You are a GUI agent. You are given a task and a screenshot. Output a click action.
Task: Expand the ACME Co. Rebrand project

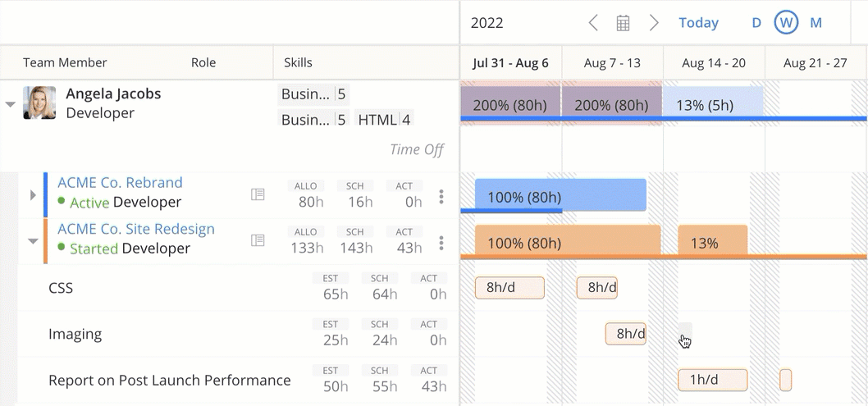pos(33,195)
